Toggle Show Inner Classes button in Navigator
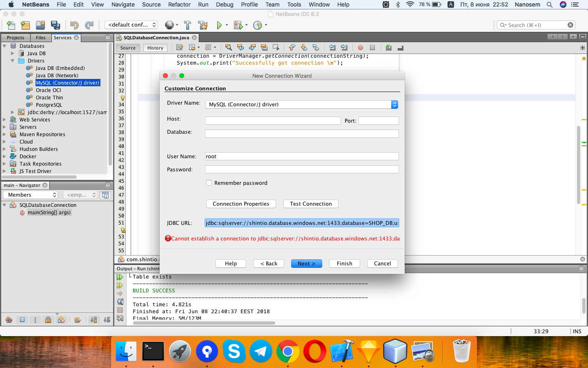Screen dimensions: 588x368 [x=61, y=320]
